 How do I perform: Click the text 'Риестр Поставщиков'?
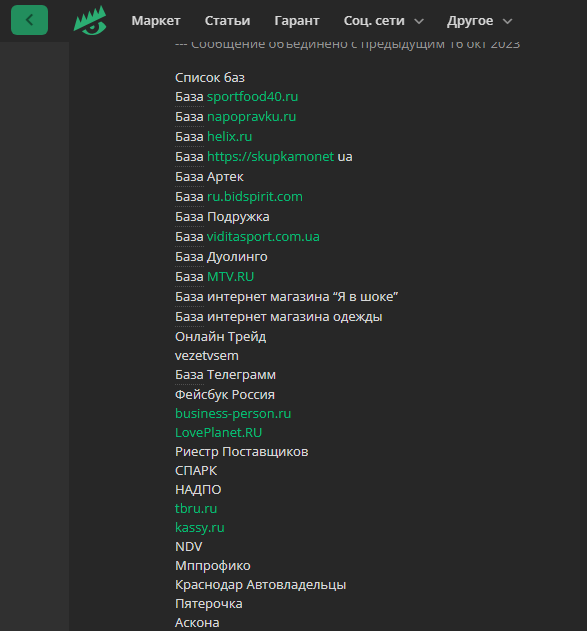pos(241,452)
